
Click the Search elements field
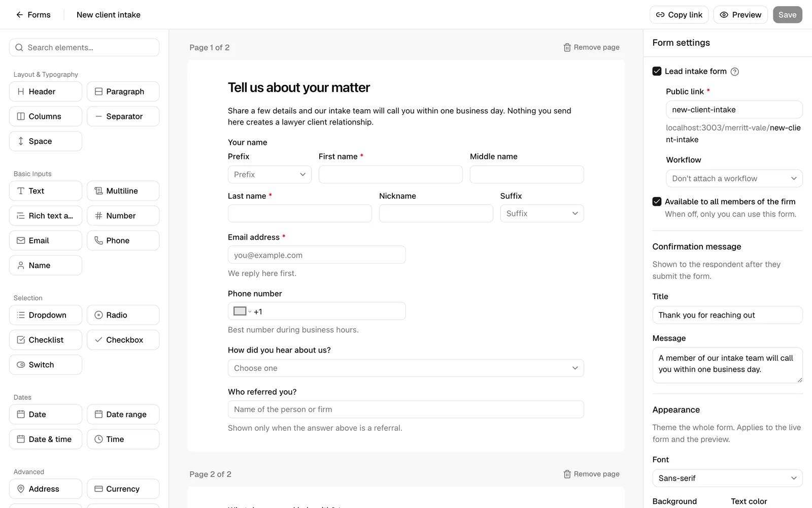pos(84,47)
